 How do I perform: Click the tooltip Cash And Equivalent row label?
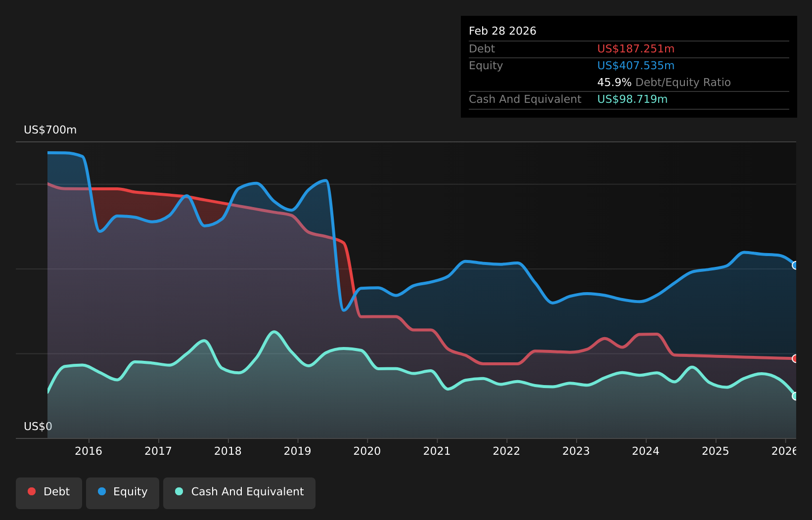pyautogui.click(x=525, y=99)
